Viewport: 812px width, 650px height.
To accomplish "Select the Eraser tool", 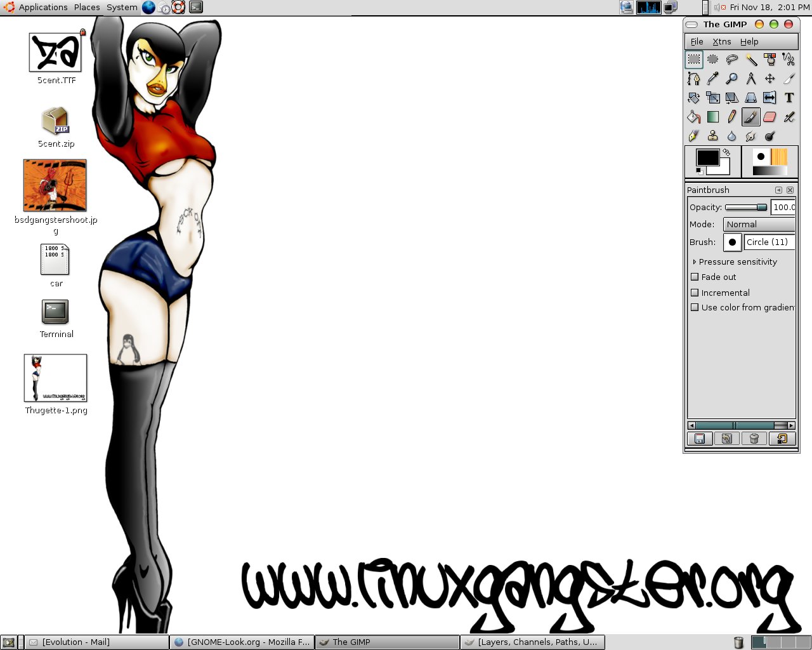I will [770, 117].
